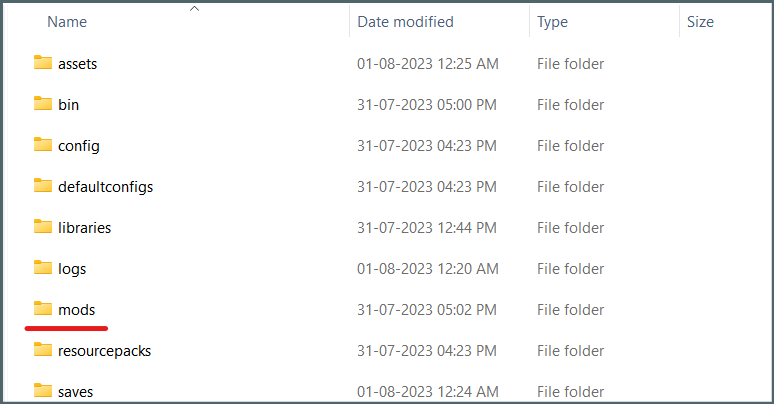Image resolution: width=774 pixels, height=404 pixels.
Task: Click the assets folder icon
Action: [x=42, y=63]
